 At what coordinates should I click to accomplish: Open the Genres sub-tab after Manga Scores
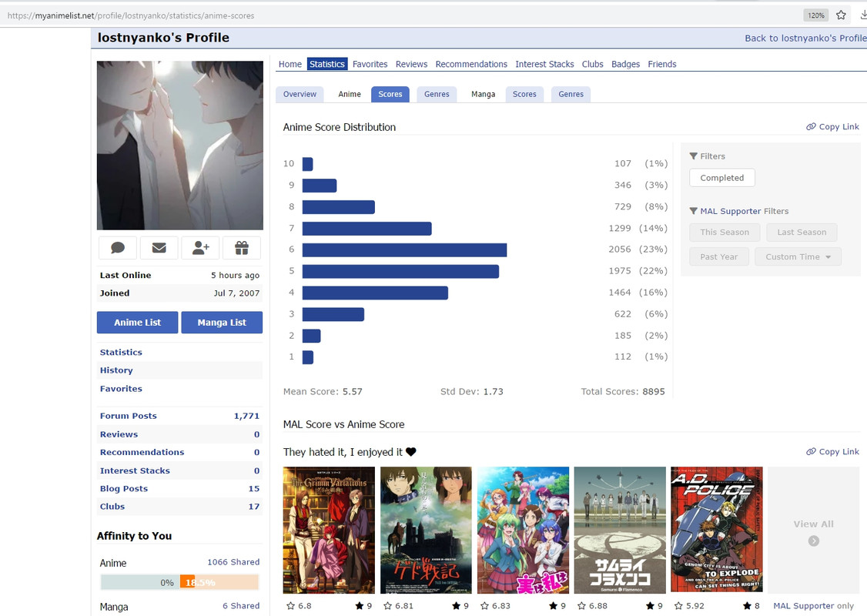coord(571,95)
